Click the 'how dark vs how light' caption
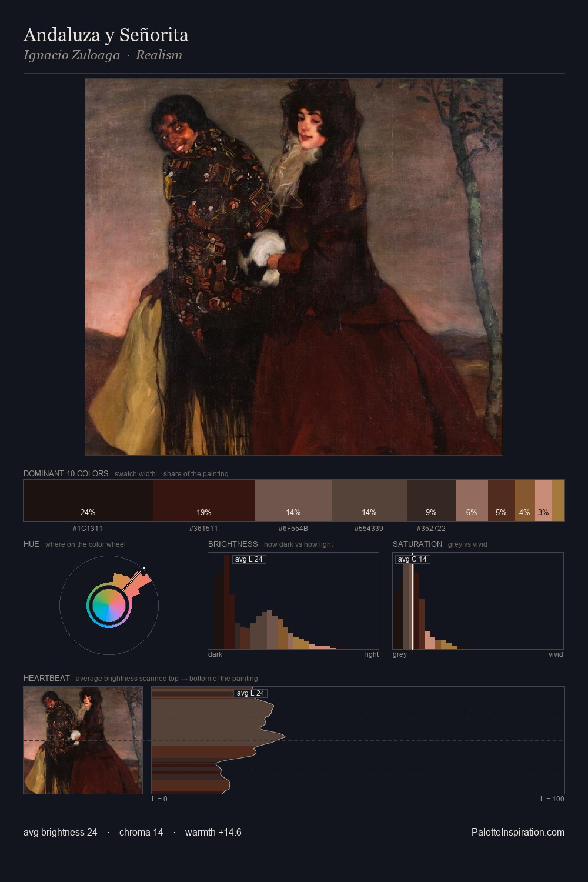 298,544
